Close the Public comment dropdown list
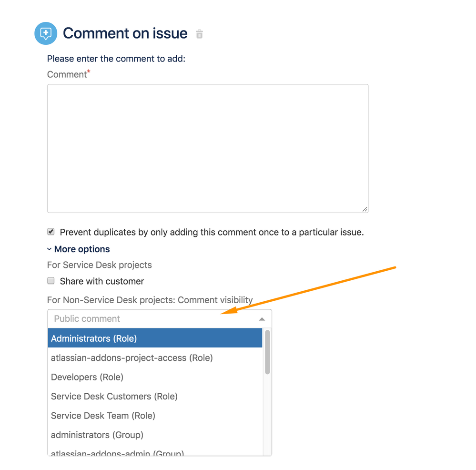476x470 pixels. (x=262, y=318)
